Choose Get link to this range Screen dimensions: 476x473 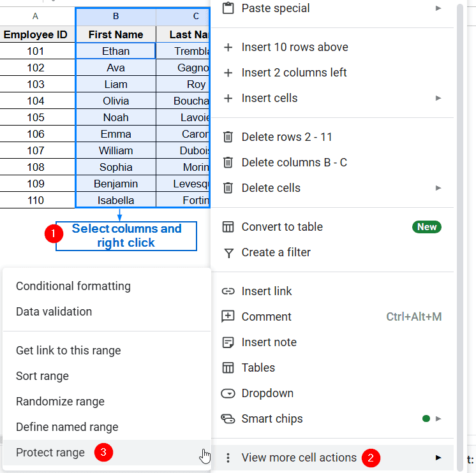107,351
